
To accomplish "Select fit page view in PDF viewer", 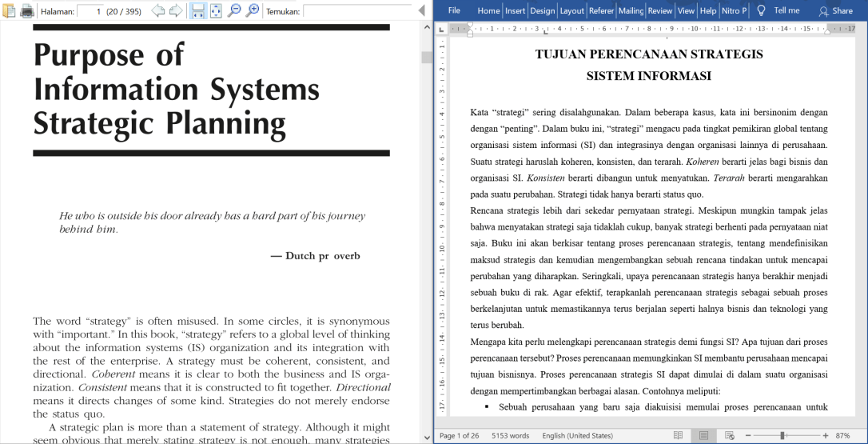I will tap(215, 11).
